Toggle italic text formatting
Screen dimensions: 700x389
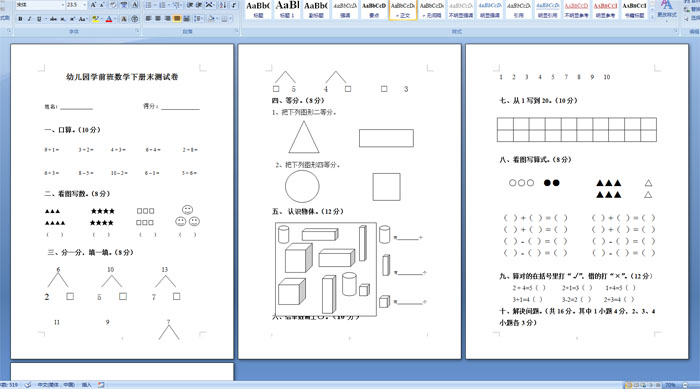point(29,19)
